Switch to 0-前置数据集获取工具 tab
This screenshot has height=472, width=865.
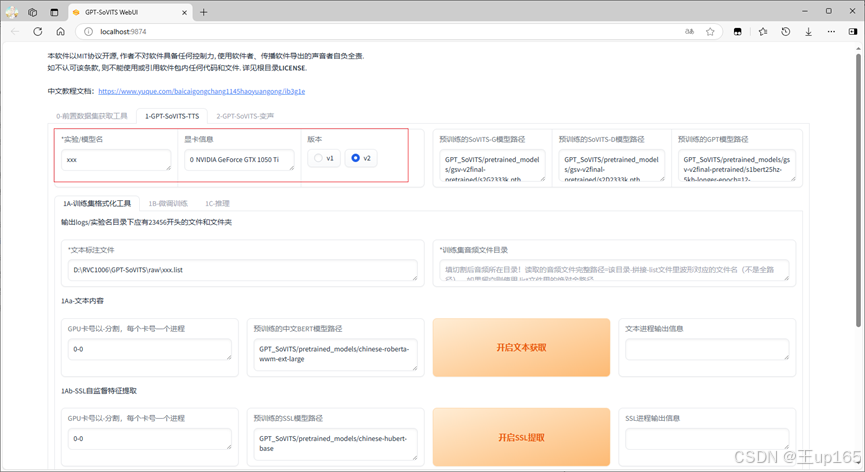[x=92, y=116]
